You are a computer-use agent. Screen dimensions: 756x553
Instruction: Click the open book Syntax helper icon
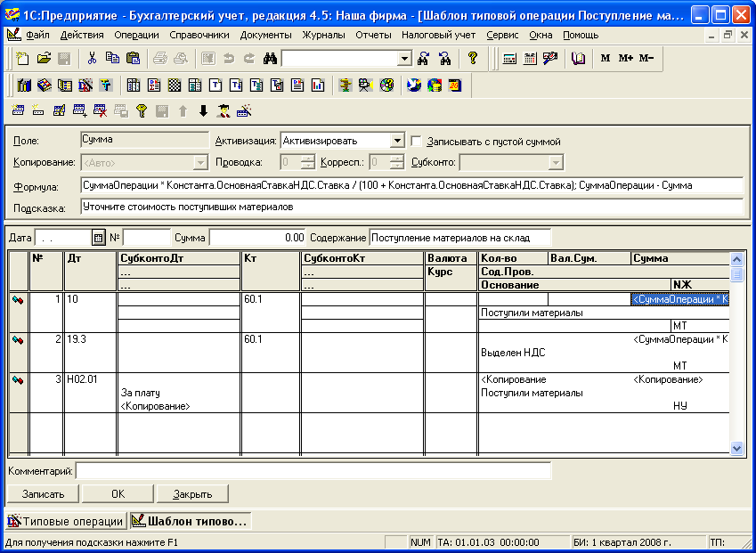578,59
